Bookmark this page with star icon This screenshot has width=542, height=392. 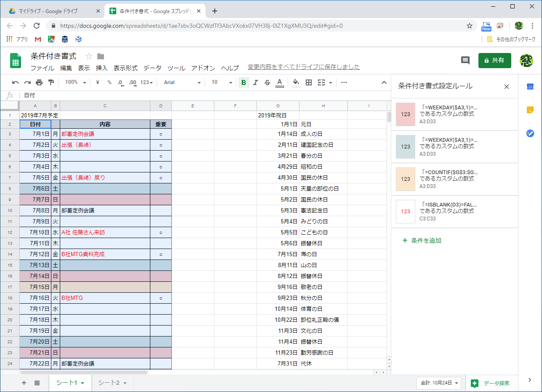pyautogui.click(x=470, y=26)
